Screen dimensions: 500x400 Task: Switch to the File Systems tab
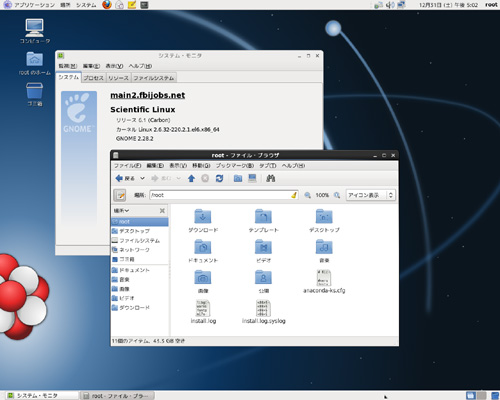[153, 78]
